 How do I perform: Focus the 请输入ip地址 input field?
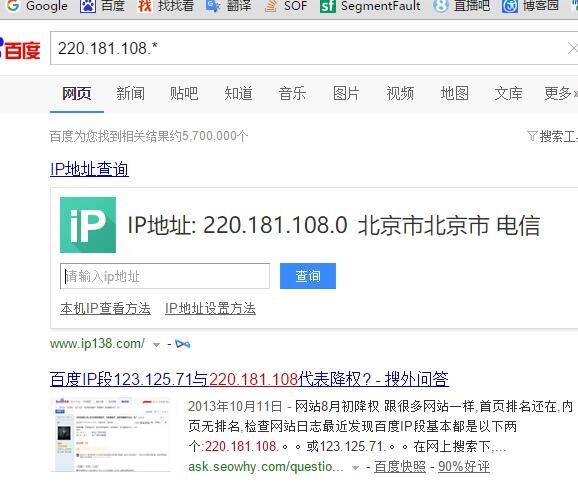[x=165, y=276]
